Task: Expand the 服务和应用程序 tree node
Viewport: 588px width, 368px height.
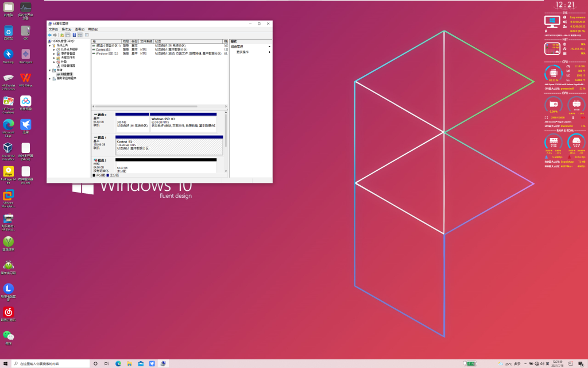Action: (x=50, y=78)
